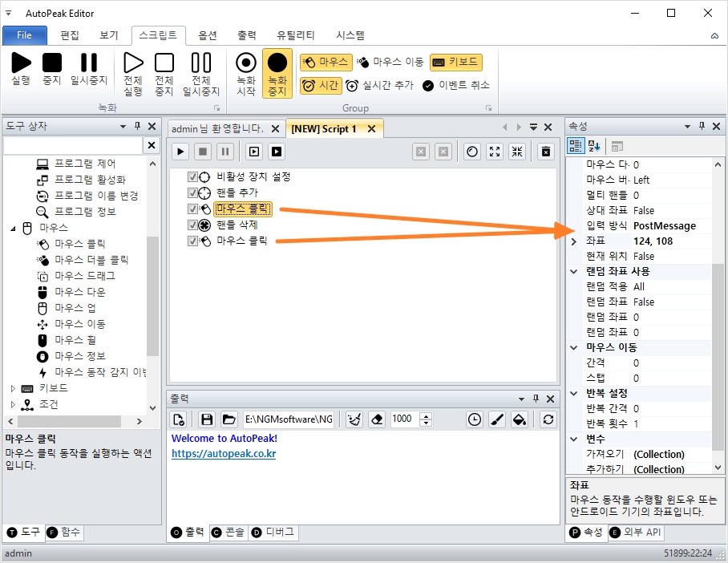728x563 pixels.
Task: Open the 편집 ribbon tab
Action: point(70,35)
